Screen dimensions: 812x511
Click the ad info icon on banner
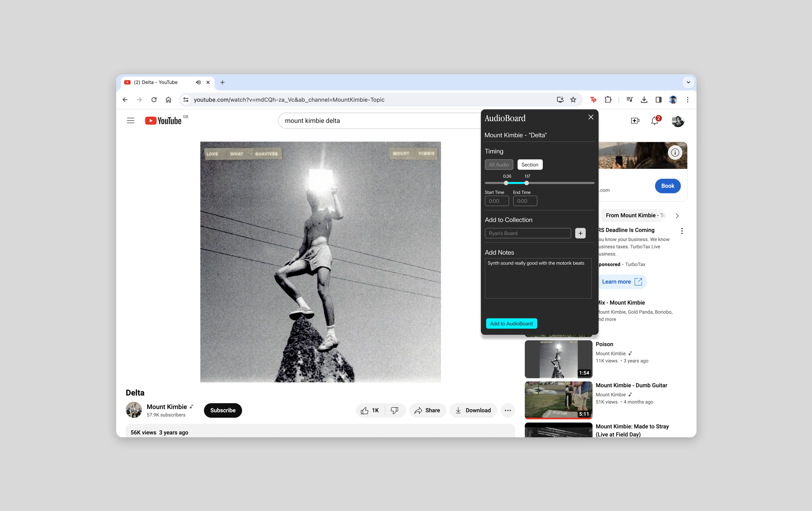click(675, 153)
